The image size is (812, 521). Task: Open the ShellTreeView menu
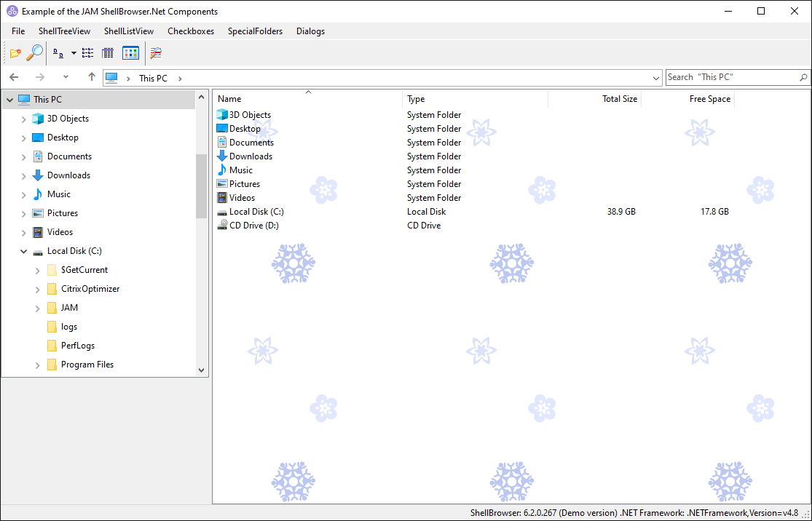click(x=64, y=31)
